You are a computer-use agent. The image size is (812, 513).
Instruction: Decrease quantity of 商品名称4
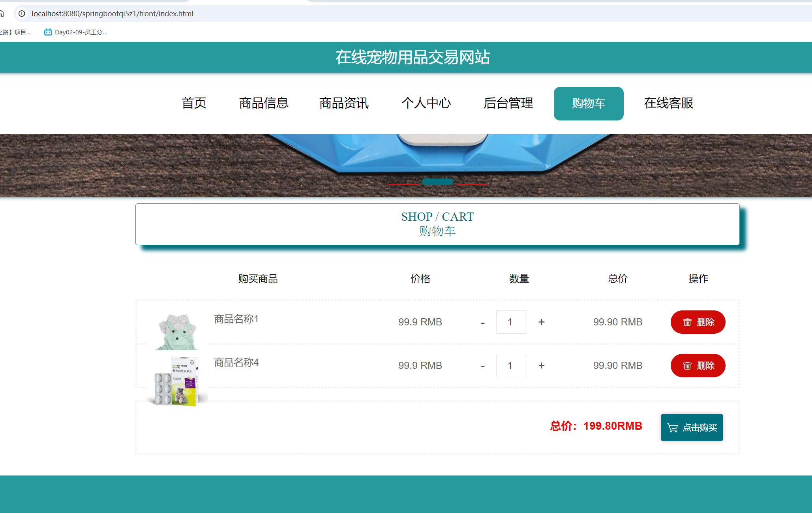click(483, 366)
